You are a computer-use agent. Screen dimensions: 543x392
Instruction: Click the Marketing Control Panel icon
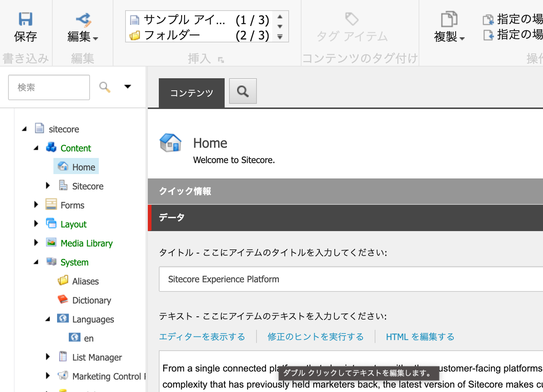[63, 375]
